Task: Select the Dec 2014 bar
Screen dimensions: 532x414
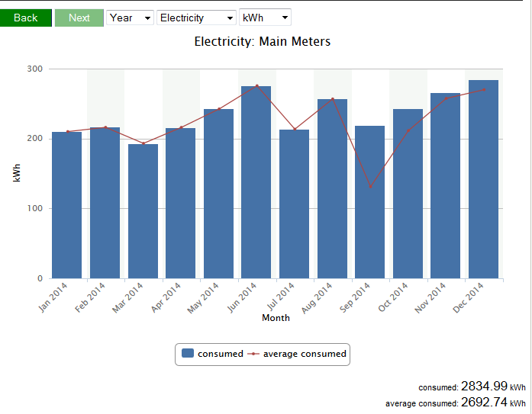Action: tap(483, 180)
